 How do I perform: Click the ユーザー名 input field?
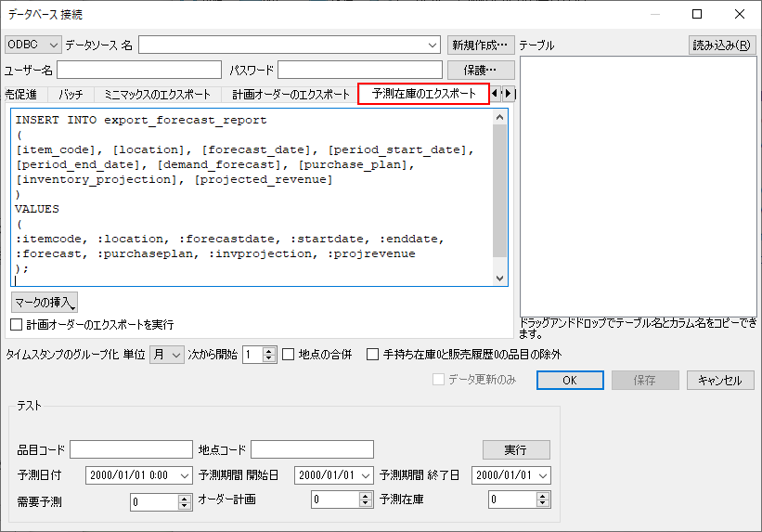pos(139,71)
